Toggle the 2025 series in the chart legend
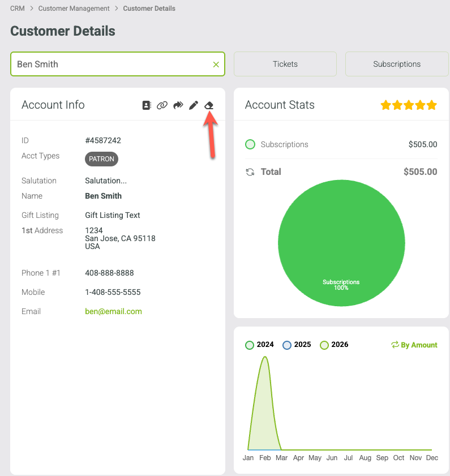This screenshot has width=450, height=476. click(x=297, y=345)
